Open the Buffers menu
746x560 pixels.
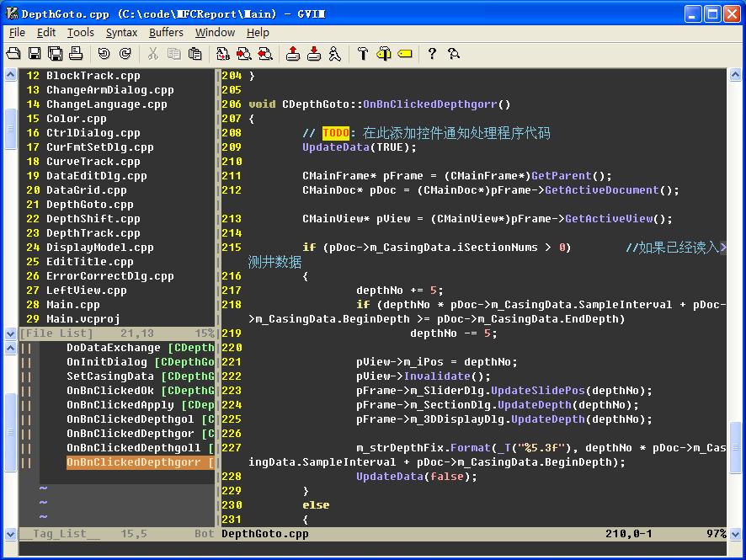click(166, 32)
